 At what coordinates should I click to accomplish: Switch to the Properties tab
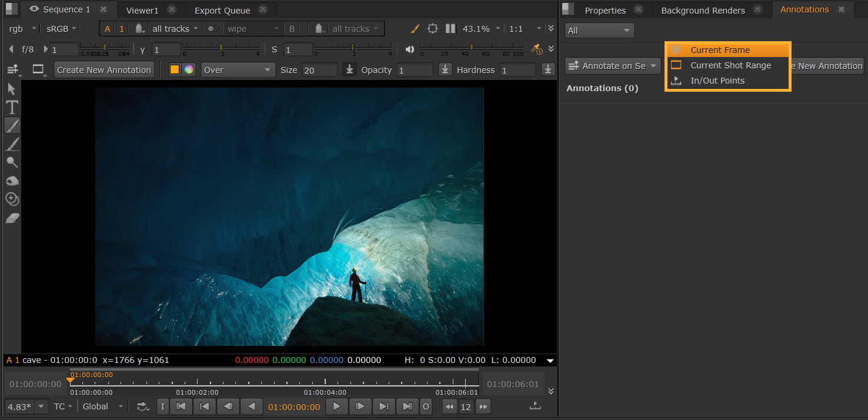[x=605, y=11]
